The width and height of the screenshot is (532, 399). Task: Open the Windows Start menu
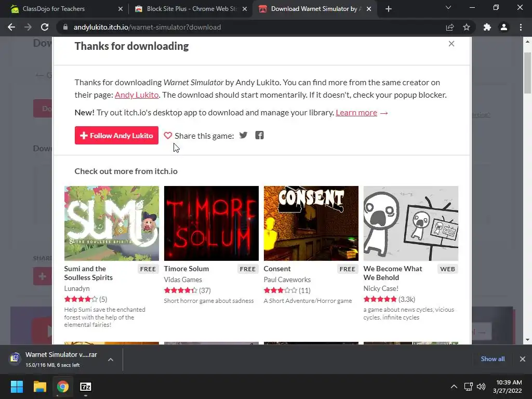[x=17, y=387]
